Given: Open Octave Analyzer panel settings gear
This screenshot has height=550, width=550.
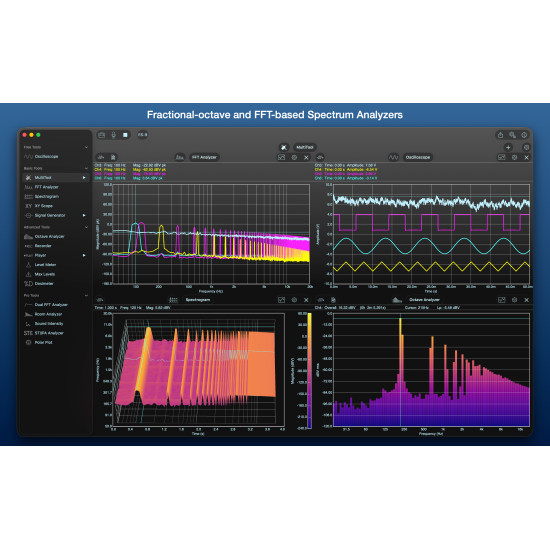Looking at the screenshot, I should 515,300.
